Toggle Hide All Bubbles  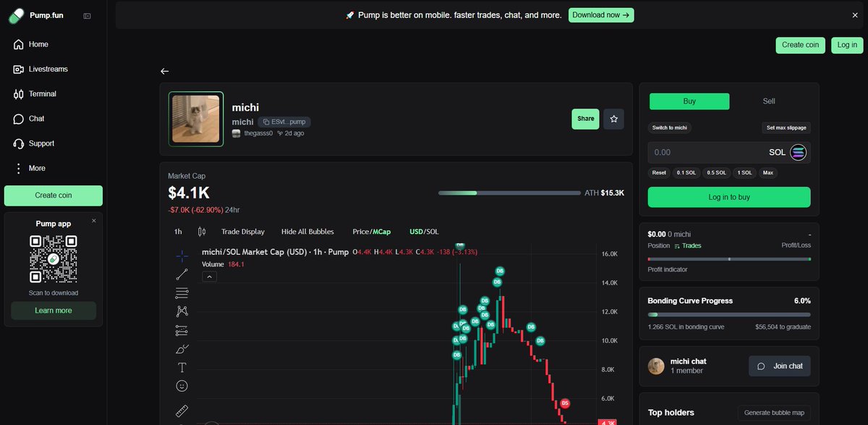[307, 232]
